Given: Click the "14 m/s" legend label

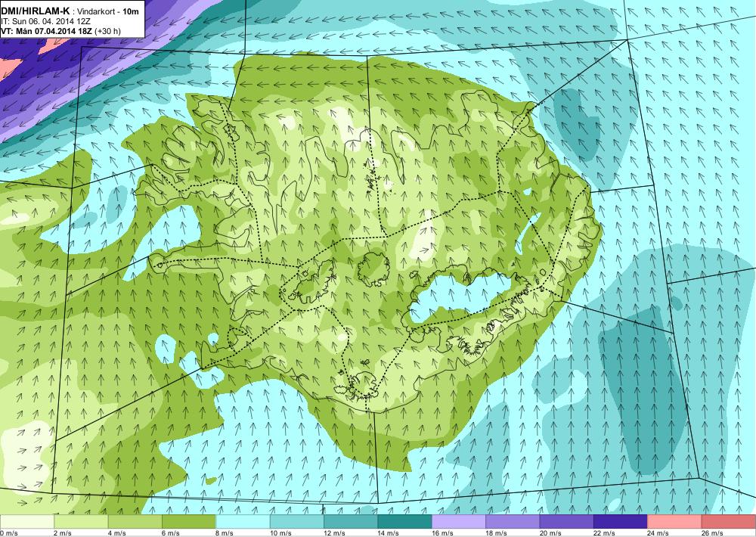Looking at the screenshot, I should [389, 533].
